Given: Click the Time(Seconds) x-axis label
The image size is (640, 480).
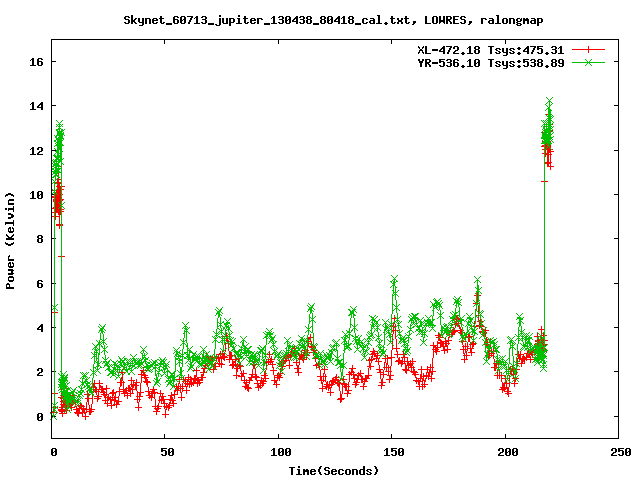Looking at the screenshot, I should 334,470.
